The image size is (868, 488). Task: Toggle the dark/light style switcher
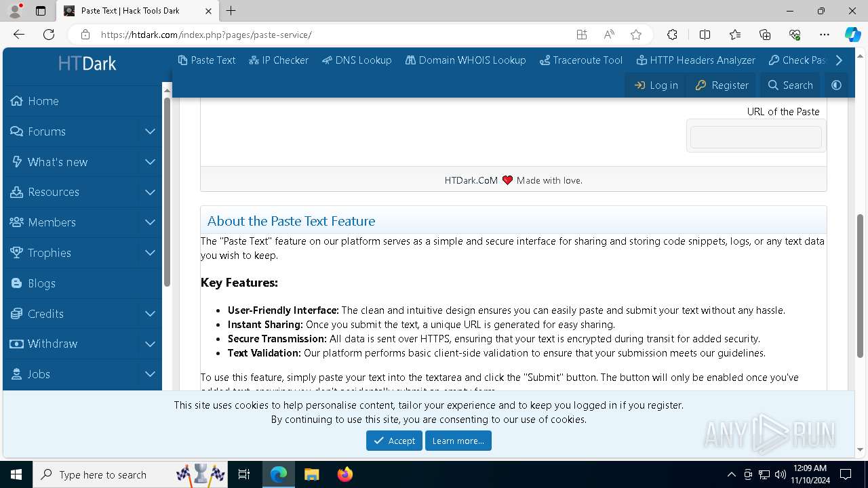coord(836,85)
